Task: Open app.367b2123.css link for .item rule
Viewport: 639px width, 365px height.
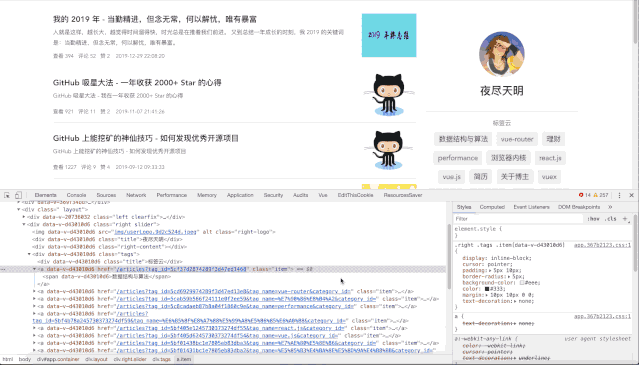Action: (602, 245)
